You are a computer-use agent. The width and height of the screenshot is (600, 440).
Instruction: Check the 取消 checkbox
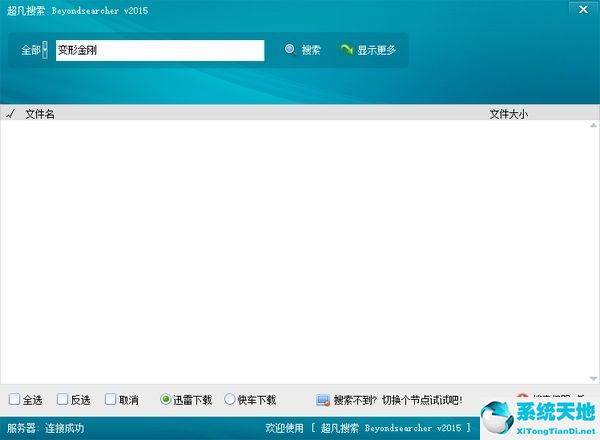[x=110, y=399]
